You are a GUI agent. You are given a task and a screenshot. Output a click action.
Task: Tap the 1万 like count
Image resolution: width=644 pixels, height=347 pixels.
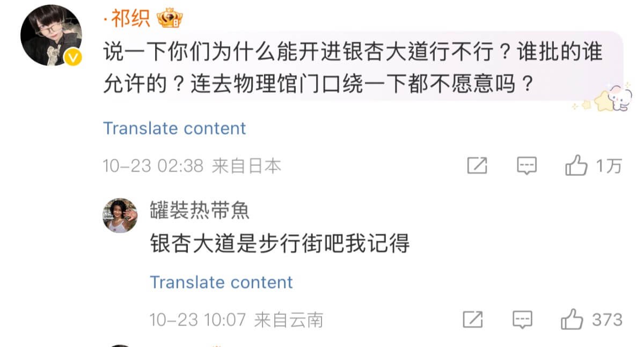609,166
